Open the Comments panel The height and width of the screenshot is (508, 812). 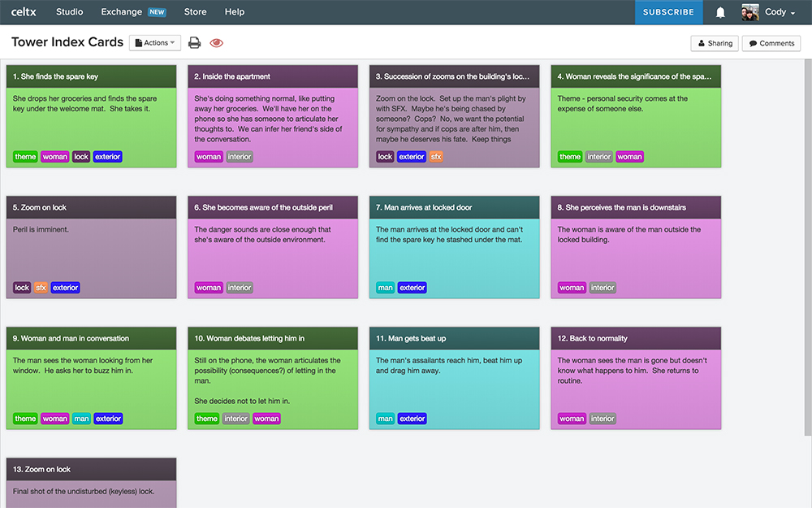[x=771, y=43]
